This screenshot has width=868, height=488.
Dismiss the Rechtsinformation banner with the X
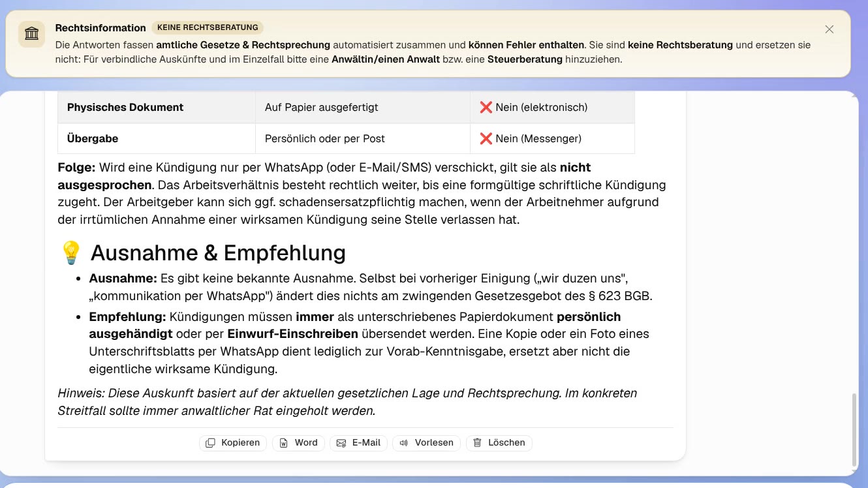pyautogui.click(x=829, y=29)
